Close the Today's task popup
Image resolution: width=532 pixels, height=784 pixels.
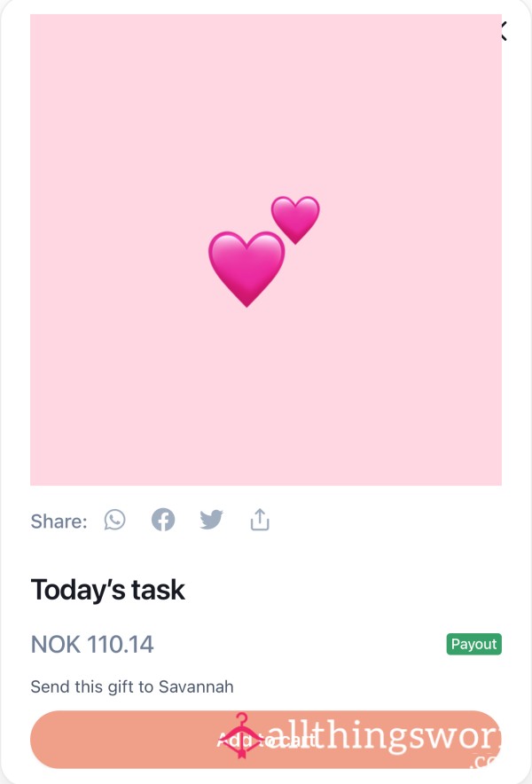click(x=504, y=31)
